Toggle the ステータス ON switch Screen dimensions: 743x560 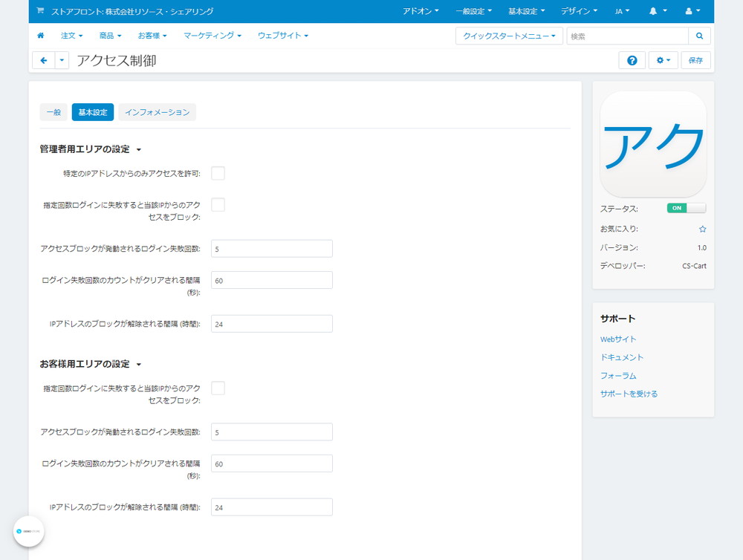coord(686,208)
